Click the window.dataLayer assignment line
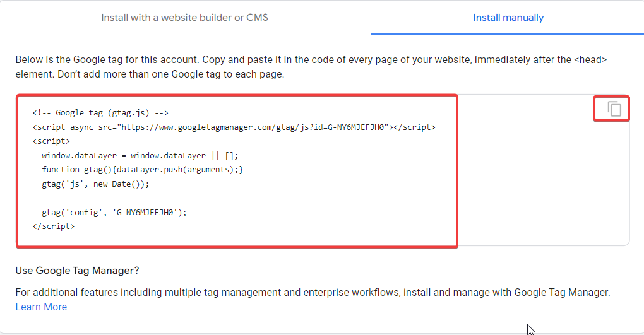Viewport: 644px width, 335px height. click(140, 155)
